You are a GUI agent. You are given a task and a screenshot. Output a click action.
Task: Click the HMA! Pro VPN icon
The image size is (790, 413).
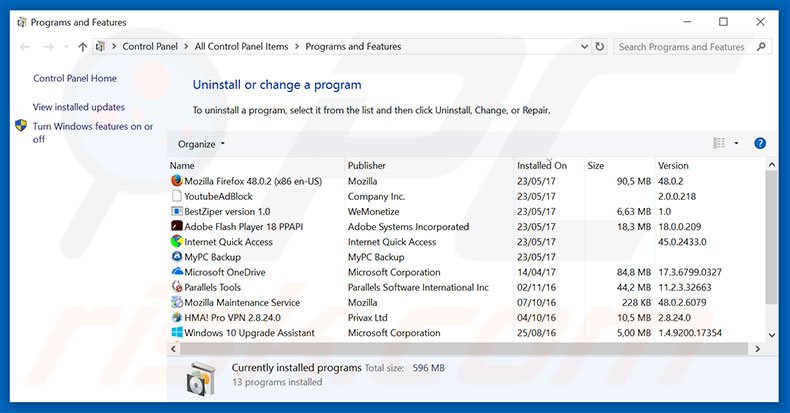(176, 317)
